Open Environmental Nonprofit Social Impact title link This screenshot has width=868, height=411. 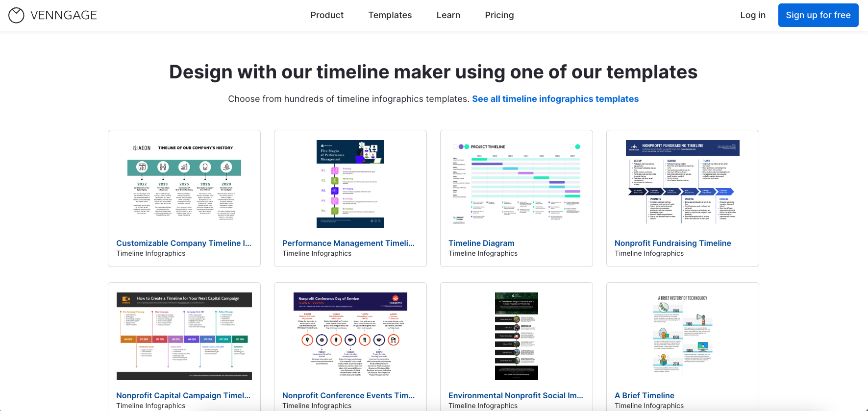tap(515, 395)
